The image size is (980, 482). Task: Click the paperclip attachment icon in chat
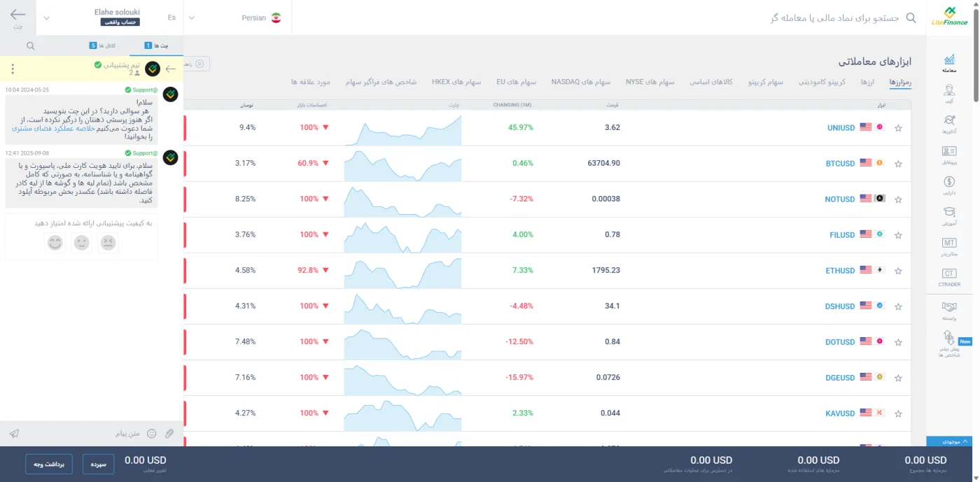(x=169, y=434)
